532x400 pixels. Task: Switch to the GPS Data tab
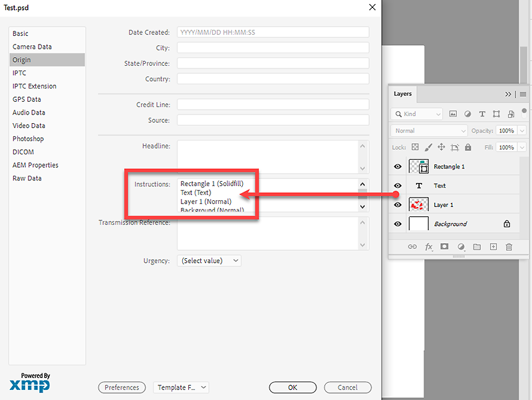47,99
